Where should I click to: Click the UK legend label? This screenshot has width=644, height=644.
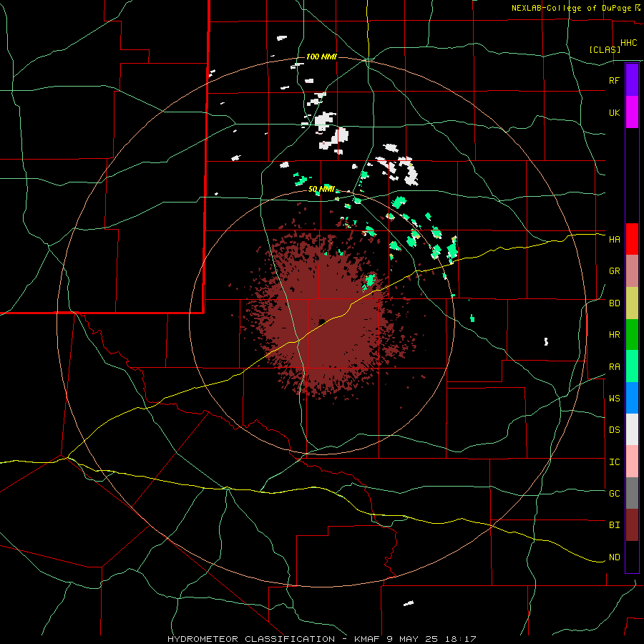pos(614,112)
